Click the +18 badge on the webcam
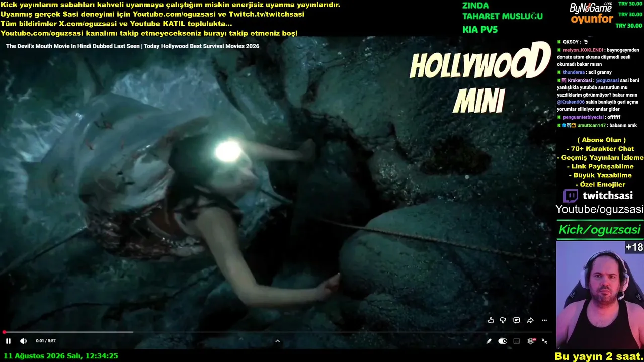 [634, 247]
